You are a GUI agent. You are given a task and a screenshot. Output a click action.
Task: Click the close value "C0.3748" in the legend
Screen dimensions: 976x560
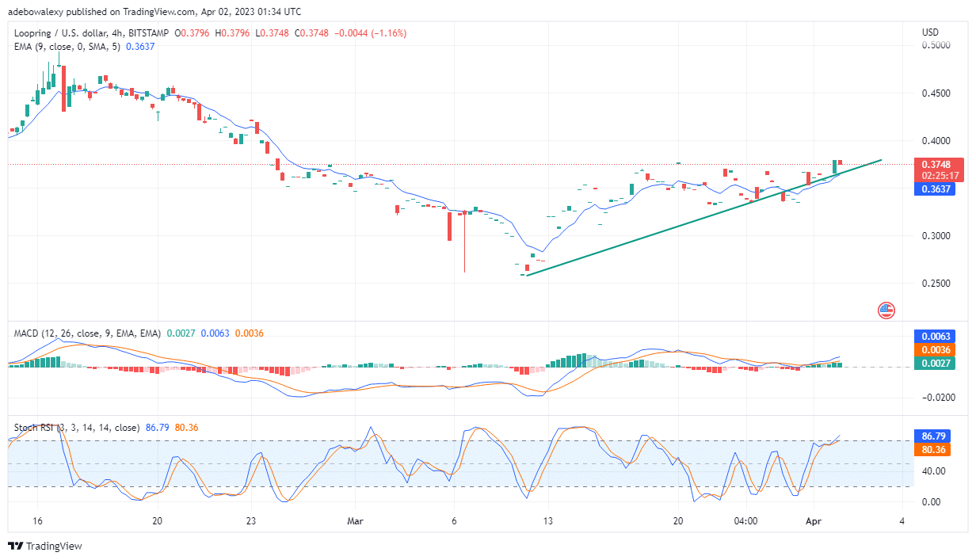[312, 32]
